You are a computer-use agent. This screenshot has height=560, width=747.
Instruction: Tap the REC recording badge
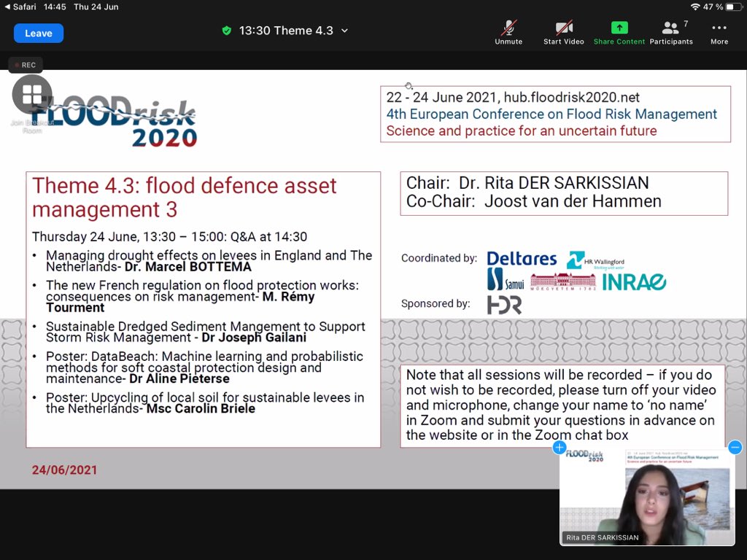click(25, 65)
